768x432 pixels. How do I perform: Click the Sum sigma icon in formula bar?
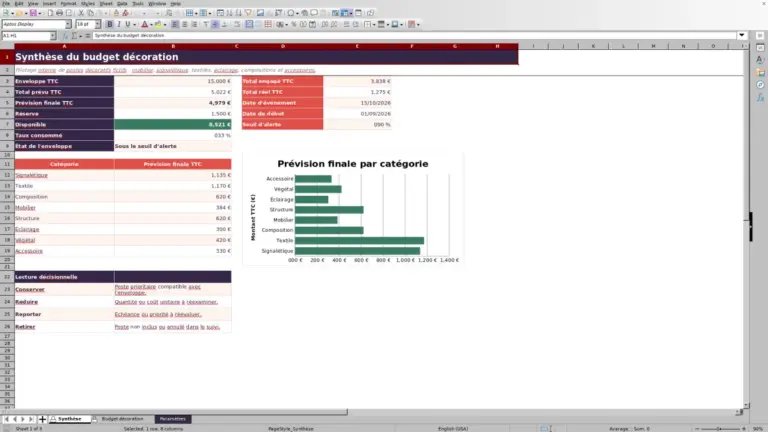tap(74, 36)
